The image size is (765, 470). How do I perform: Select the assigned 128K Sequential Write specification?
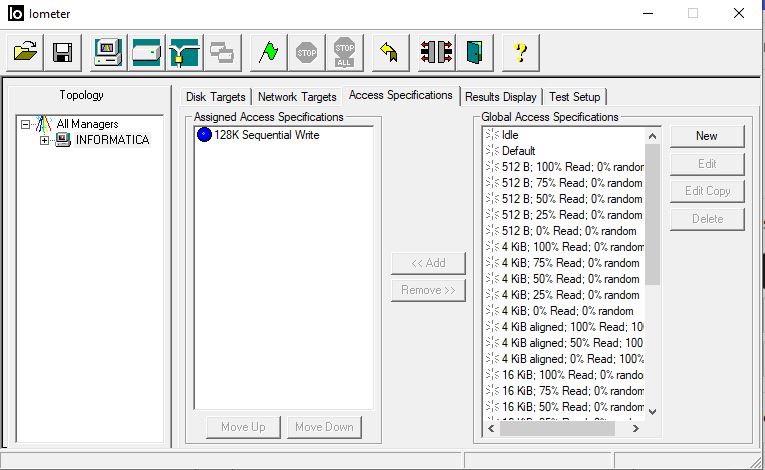[266, 135]
